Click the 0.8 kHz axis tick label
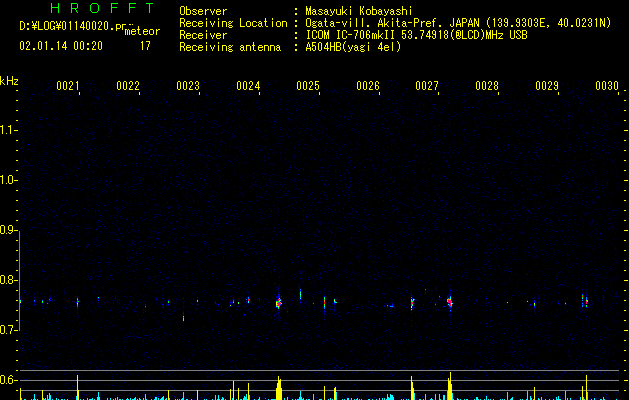Screen dimensions: 629x400 pyautogui.click(x=8, y=280)
